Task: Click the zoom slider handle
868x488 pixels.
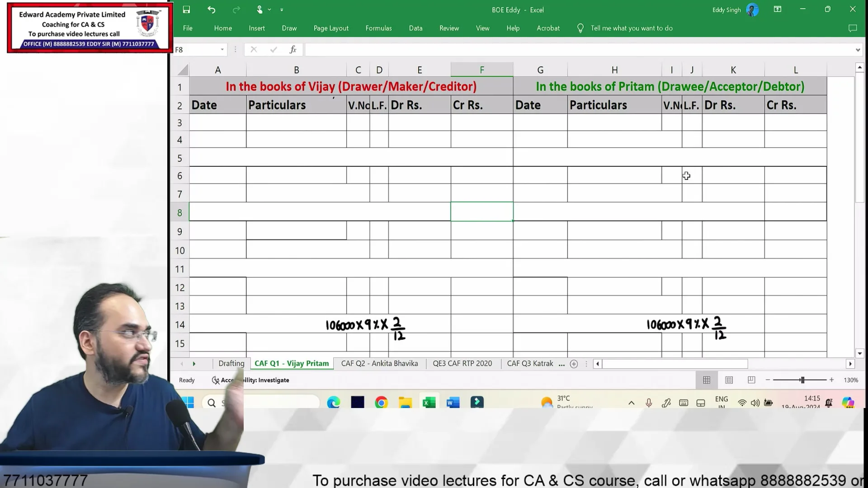Action: coord(802,380)
